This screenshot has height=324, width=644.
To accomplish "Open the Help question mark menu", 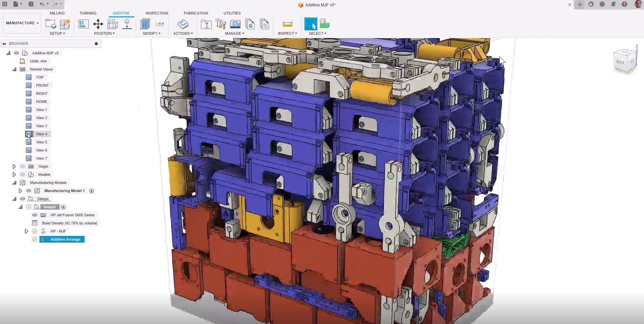I will pos(624,4).
